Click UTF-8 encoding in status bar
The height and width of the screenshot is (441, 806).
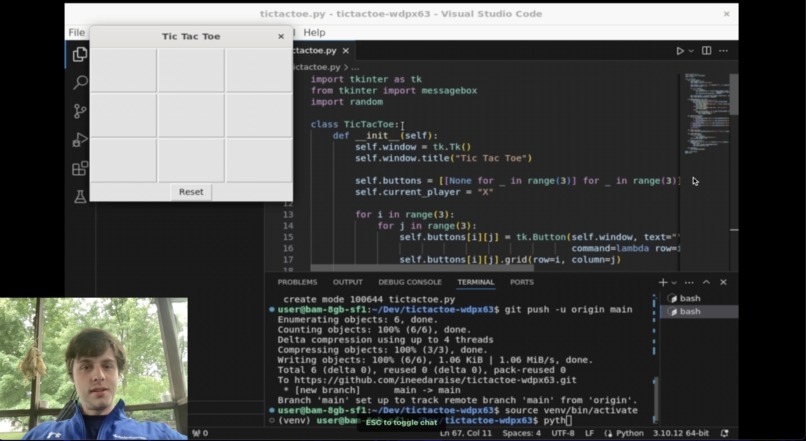563,433
